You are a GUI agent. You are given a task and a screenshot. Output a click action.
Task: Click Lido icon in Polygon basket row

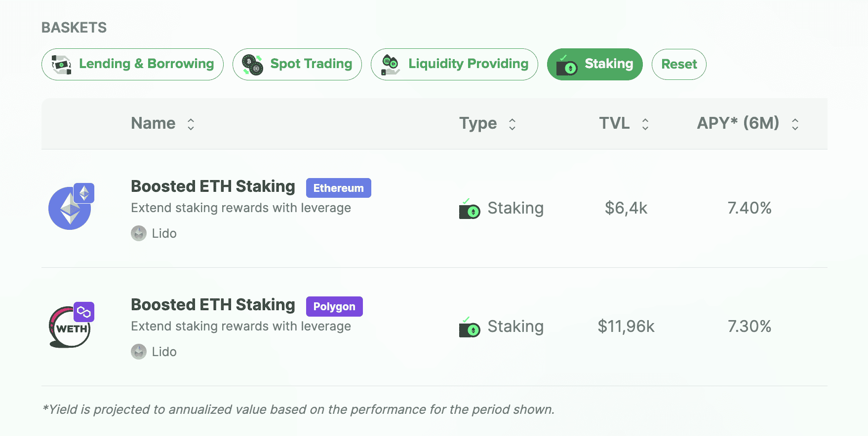click(x=139, y=352)
